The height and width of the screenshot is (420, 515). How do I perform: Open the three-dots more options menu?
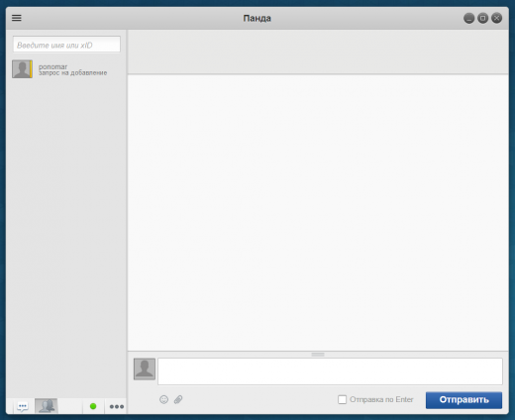[117, 406]
